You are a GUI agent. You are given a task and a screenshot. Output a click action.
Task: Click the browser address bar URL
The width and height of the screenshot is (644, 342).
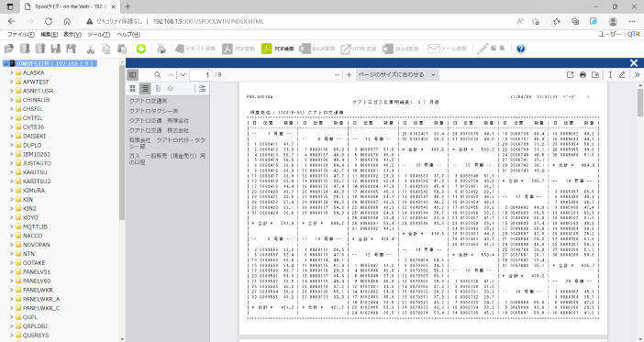(x=208, y=21)
